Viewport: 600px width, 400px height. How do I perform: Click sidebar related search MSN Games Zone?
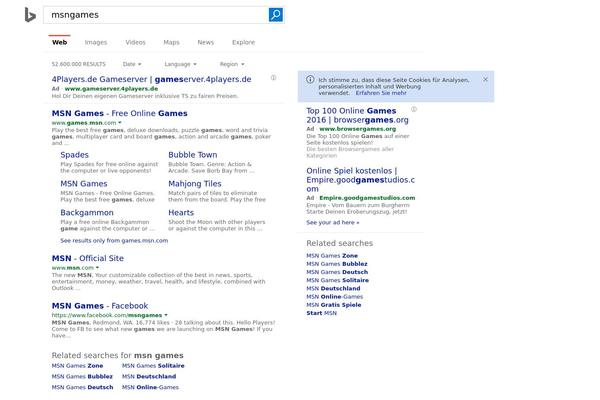coord(332,255)
